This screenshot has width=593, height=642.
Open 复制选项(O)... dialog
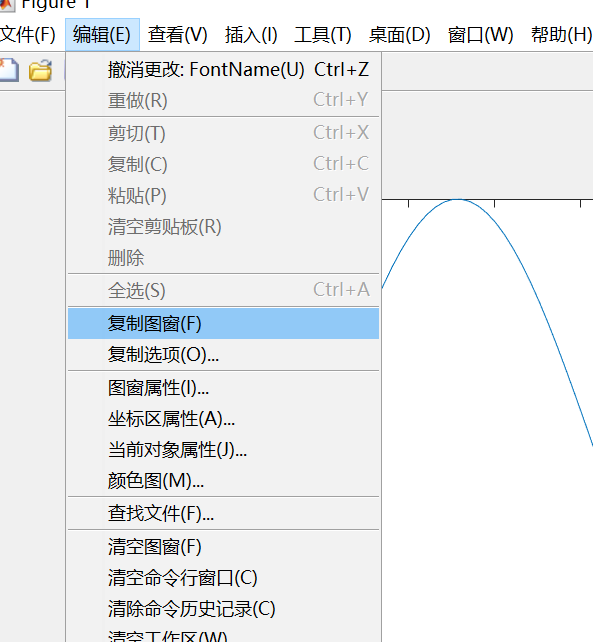(223, 355)
